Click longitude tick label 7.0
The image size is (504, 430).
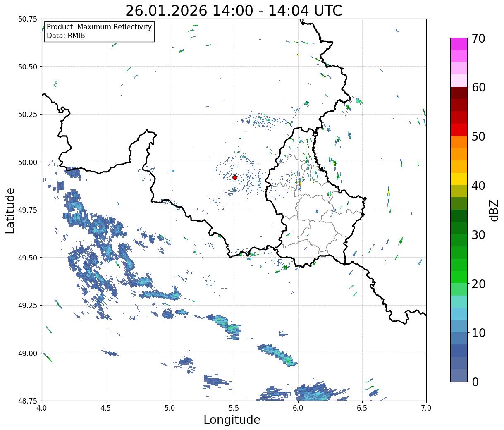point(426,408)
